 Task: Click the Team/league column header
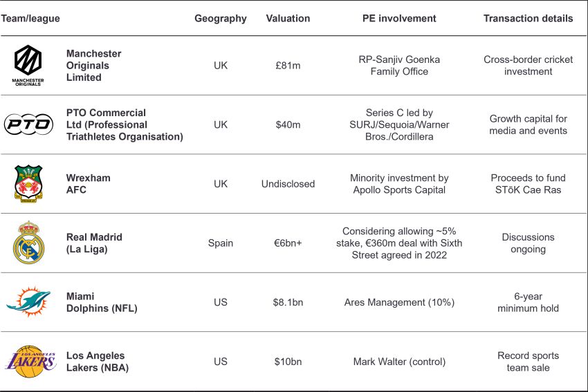pos(30,19)
